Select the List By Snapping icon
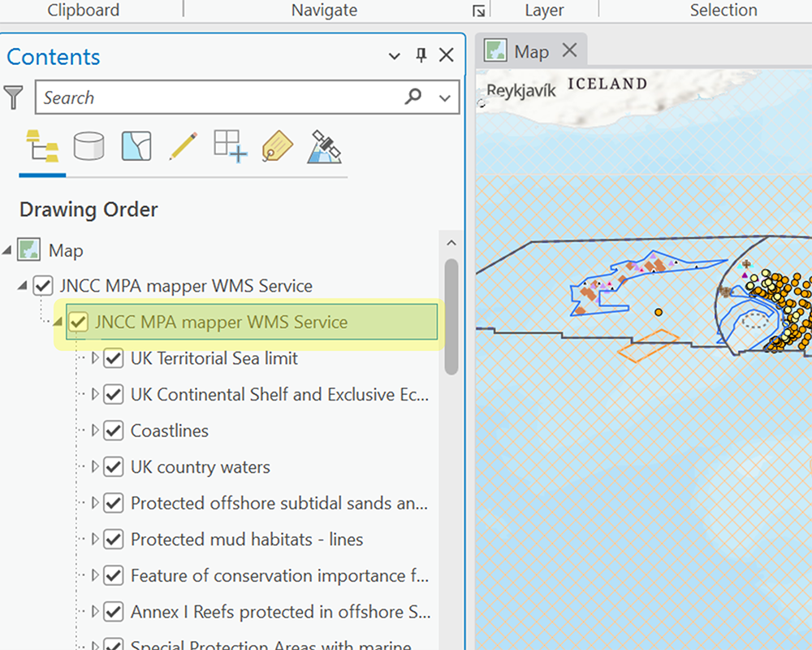Viewport: 812px width, 650px height. click(x=229, y=146)
